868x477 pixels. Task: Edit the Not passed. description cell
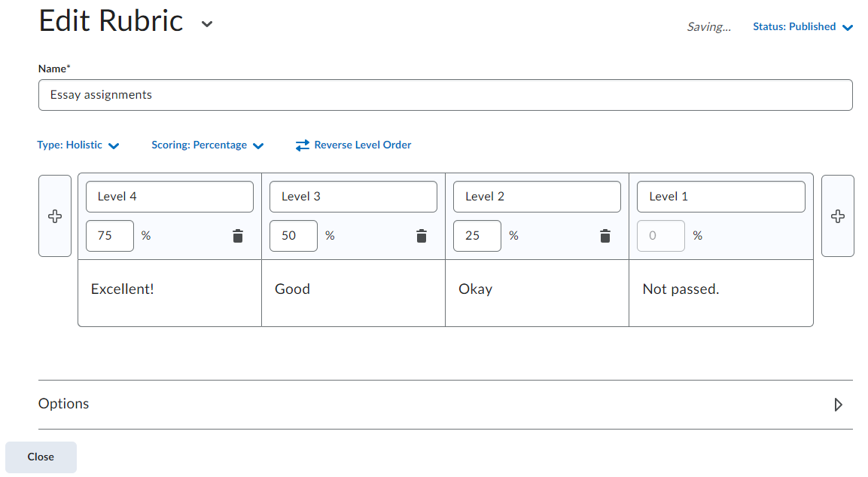(x=720, y=292)
